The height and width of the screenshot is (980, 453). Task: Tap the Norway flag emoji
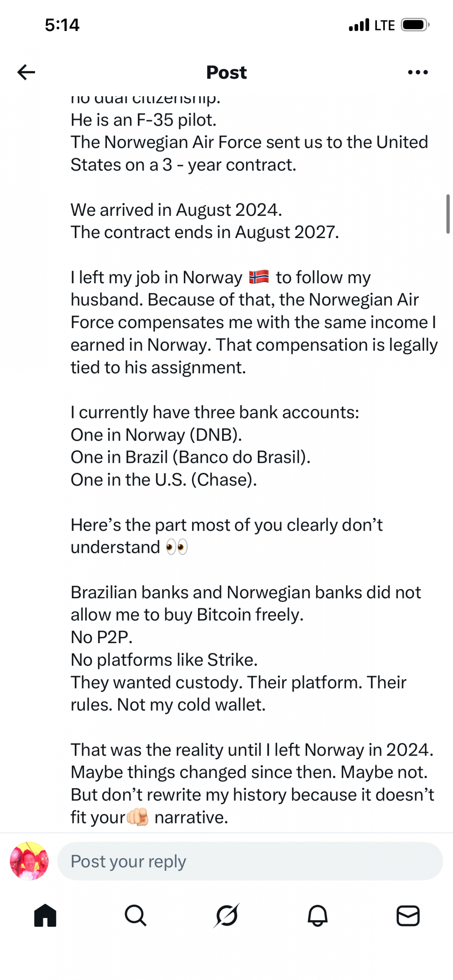click(259, 277)
